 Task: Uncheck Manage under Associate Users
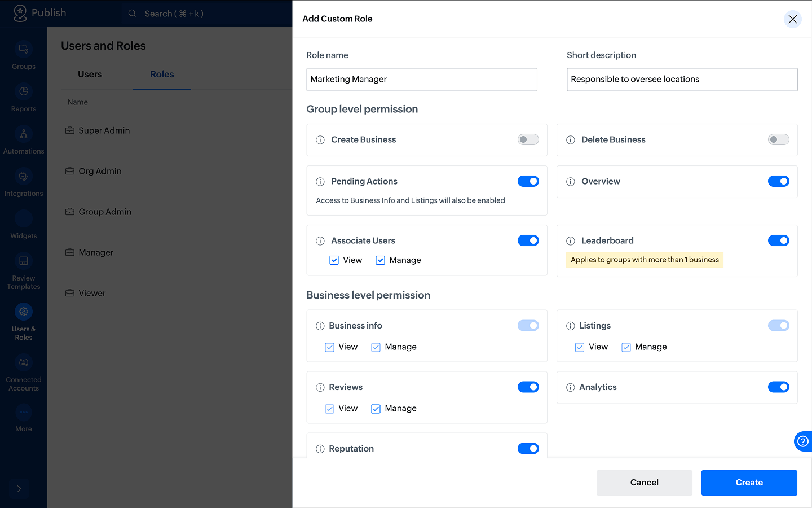tap(381, 260)
